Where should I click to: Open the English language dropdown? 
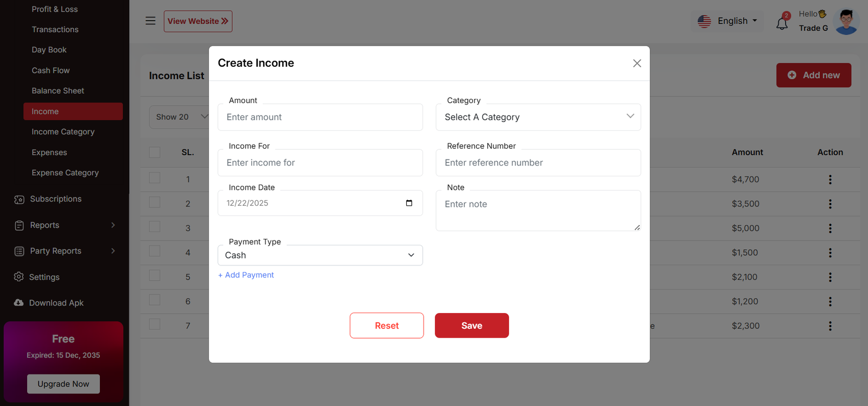728,21
